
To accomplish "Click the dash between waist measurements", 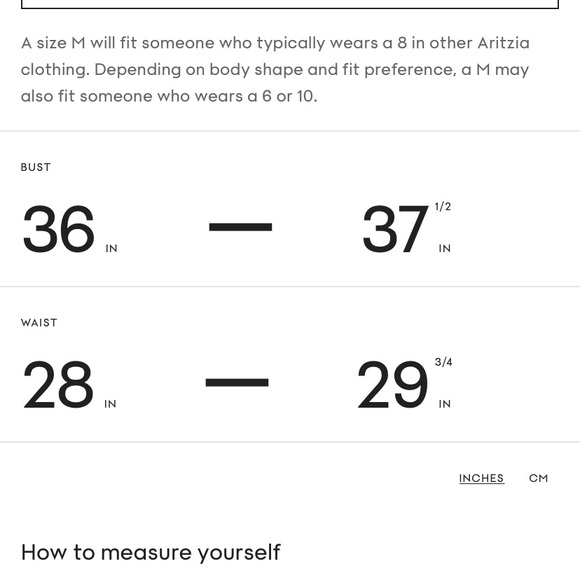I will 237,382.
